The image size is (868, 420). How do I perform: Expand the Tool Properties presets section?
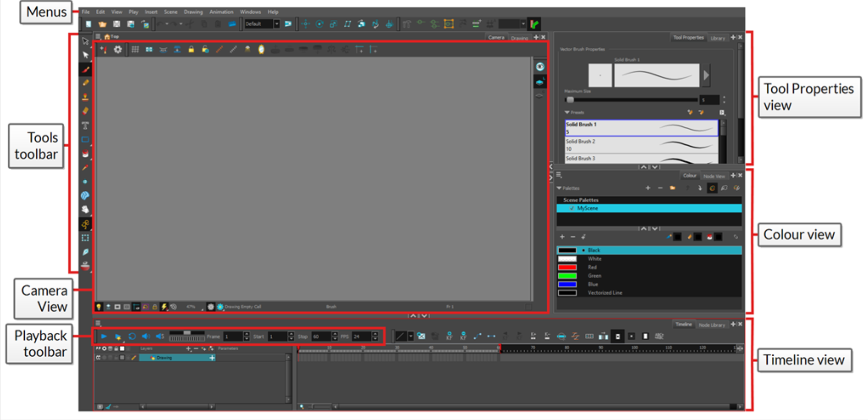click(567, 112)
